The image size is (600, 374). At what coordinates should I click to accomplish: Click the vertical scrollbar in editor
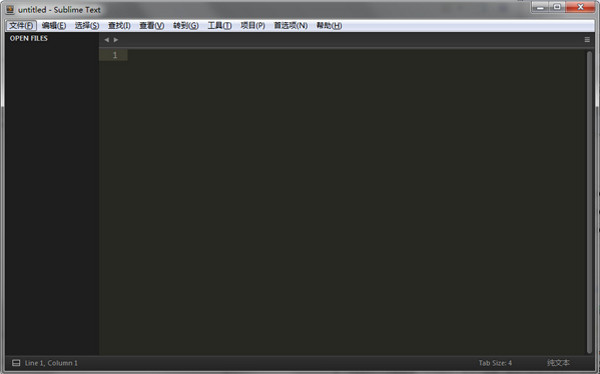(589, 202)
